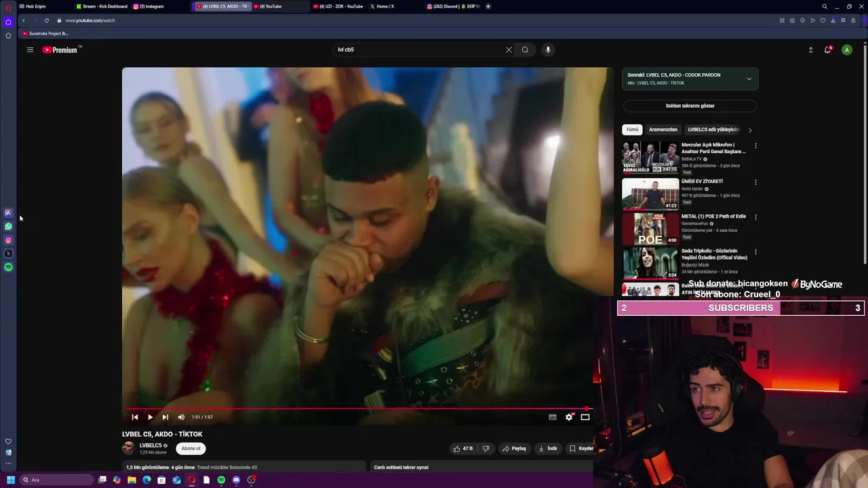Reload the page
Viewport: 868px width, 488px height.
tap(46, 20)
